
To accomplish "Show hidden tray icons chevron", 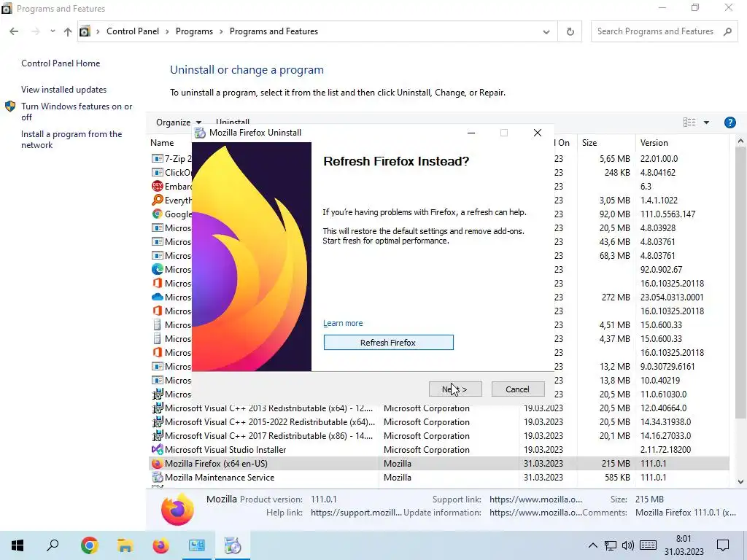I will tap(592, 545).
